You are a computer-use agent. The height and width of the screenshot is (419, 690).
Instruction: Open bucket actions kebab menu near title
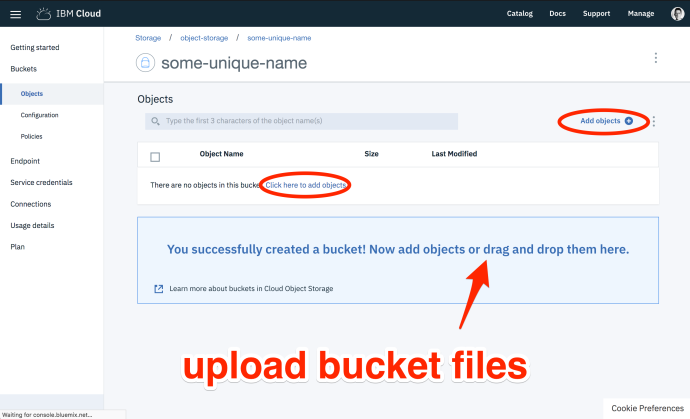point(656,58)
